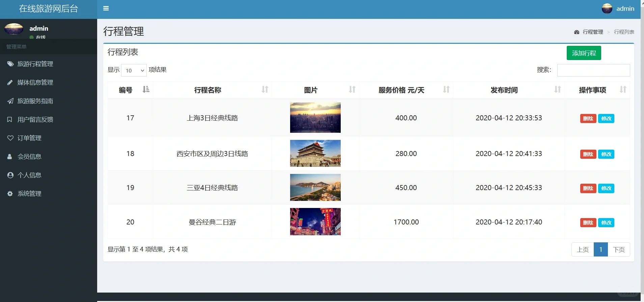Click the itinerary name 西安市区及周边3日线路
Screen dimensions: 644x302
pos(213,154)
